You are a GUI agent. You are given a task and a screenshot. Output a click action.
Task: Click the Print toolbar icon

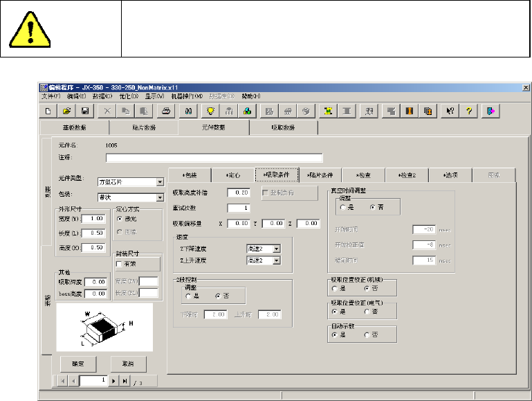pyautogui.click(x=166, y=111)
